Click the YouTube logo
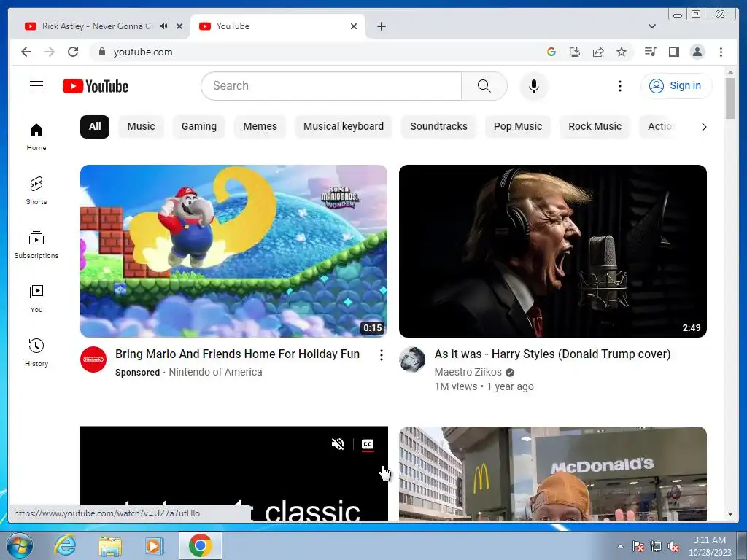 pyautogui.click(x=96, y=86)
